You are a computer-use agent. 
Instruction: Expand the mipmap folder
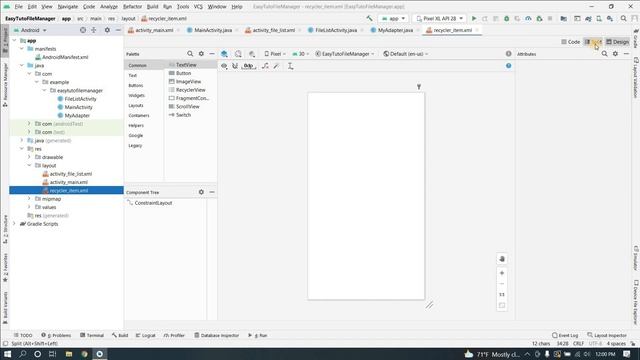coord(29,199)
